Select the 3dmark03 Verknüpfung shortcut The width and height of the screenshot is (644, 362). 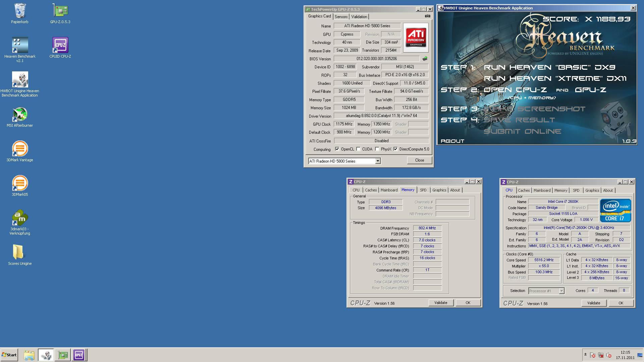[x=20, y=223]
